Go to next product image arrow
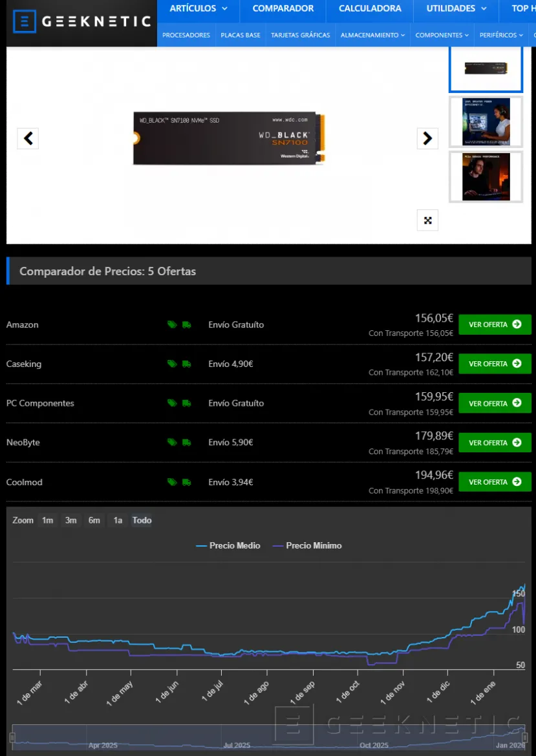 (427, 138)
